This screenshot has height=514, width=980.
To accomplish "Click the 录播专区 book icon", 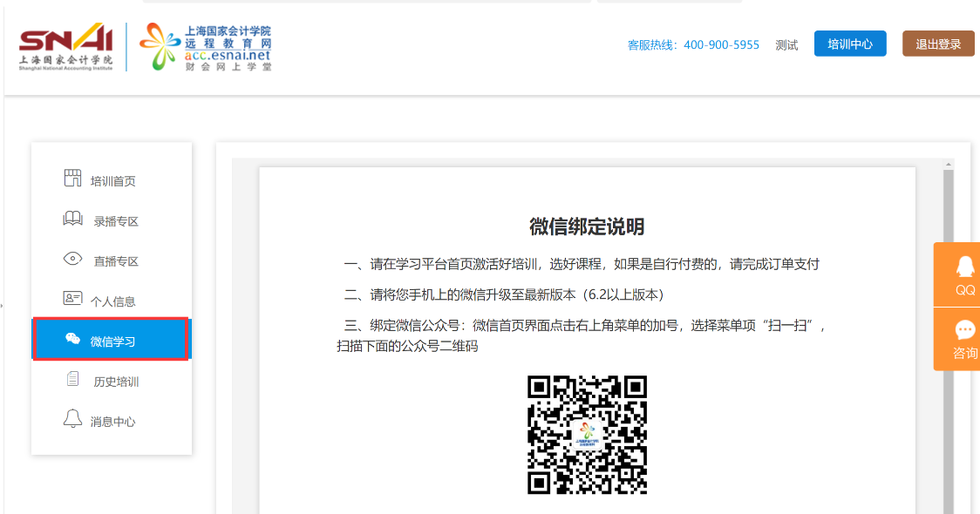I will 73,219.
